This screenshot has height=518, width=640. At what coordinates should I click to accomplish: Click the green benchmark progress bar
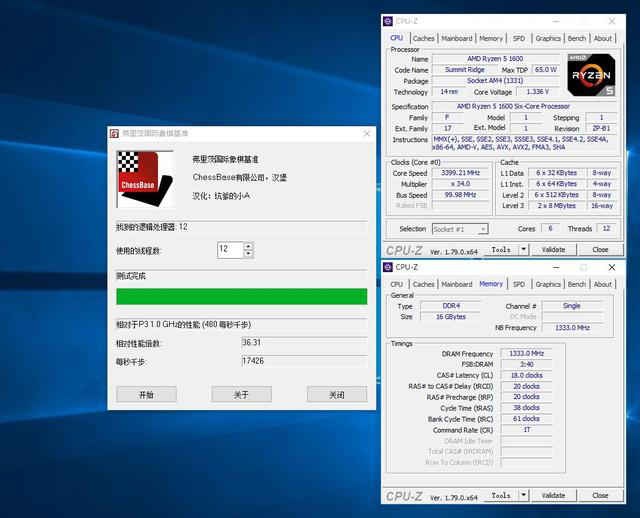click(241, 296)
